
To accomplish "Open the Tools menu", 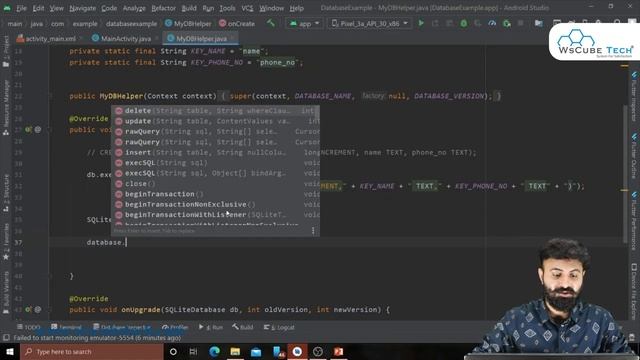I will coord(227,8).
